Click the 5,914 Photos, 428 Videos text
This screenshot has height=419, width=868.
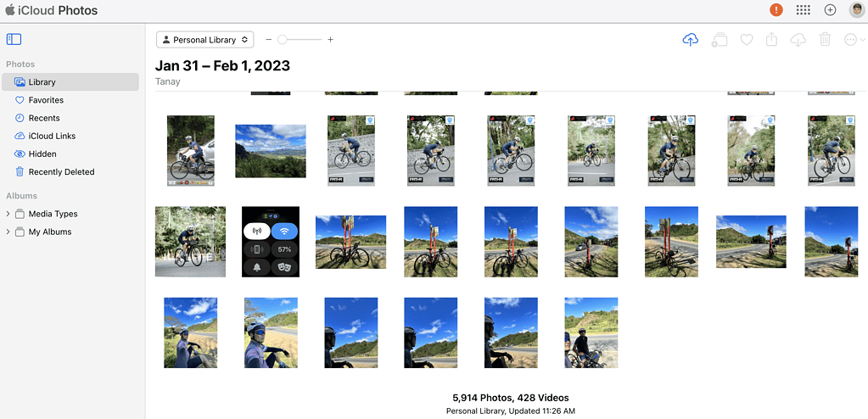(x=511, y=398)
